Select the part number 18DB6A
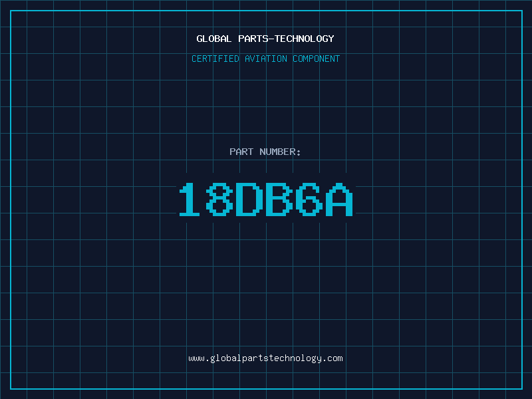Screen dimensions: 532x399 tap(266, 199)
